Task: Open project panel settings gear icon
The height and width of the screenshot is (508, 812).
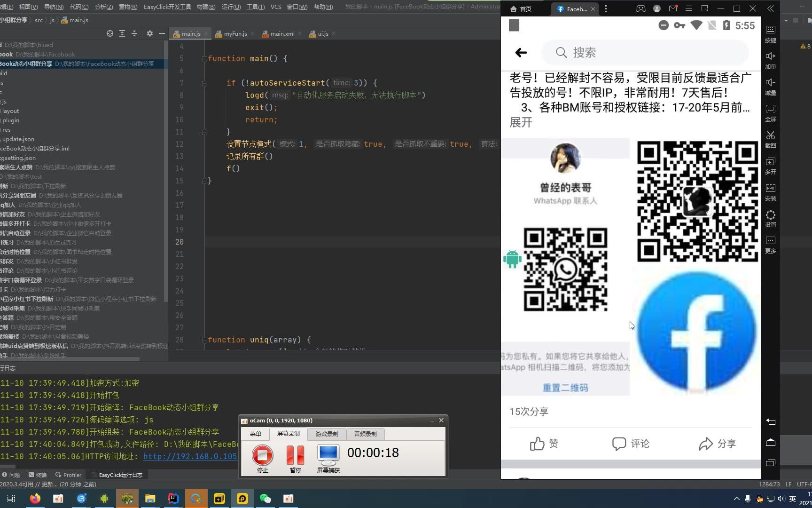Action: 149,33
